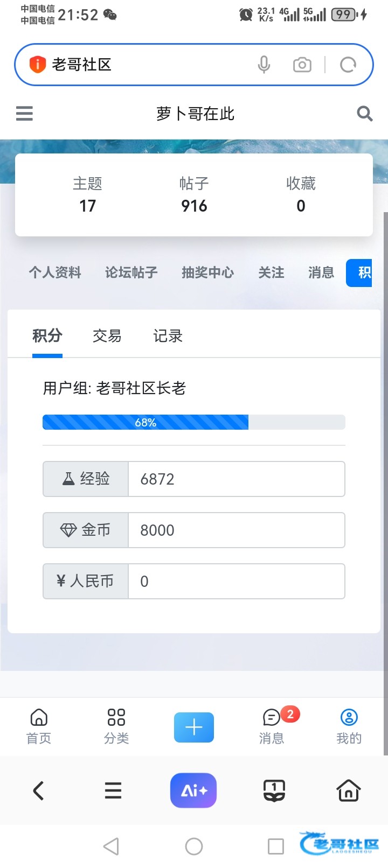The height and width of the screenshot is (868, 388).
Task: Open the hamburger menu beside the page title
Action: (x=24, y=114)
